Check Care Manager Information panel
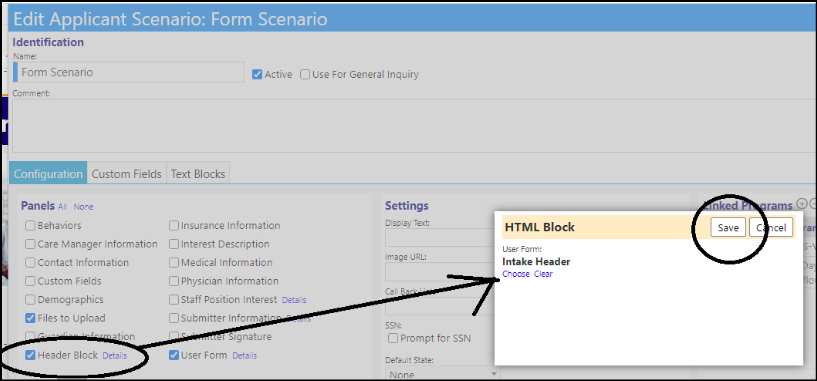 30,244
